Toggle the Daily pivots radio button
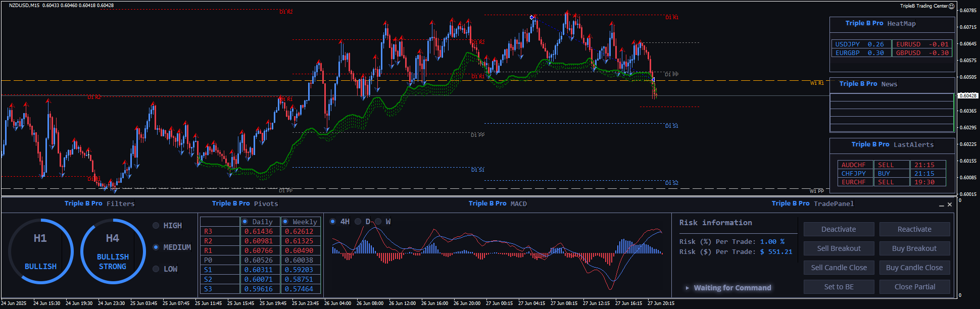980x309 pixels. click(x=245, y=222)
